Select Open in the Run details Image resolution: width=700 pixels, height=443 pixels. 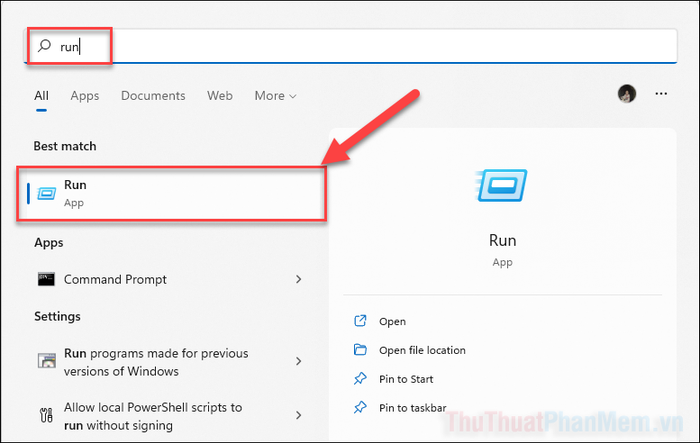(392, 322)
